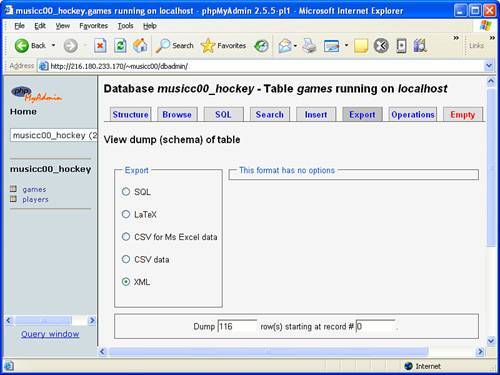Open the Search magnifier toolbar icon
This screenshot has width=500, height=375.
click(x=163, y=46)
